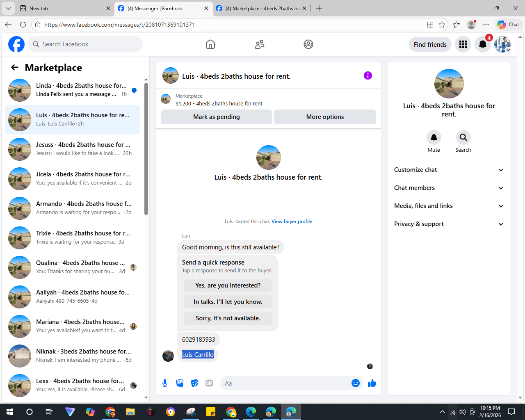Screen dimensions: 525x420
Task: Open Niknak's 3beds 2baths conversation
Action: tap(73, 356)
